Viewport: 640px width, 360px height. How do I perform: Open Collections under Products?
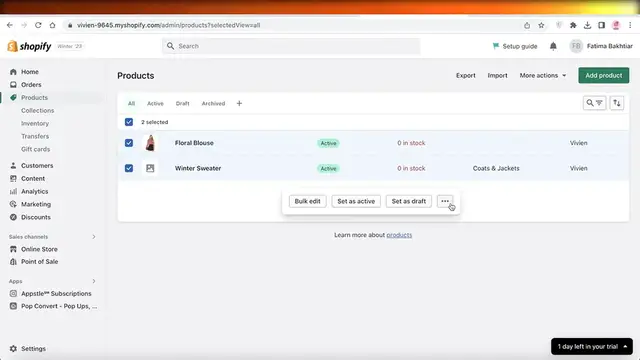click(x=38, y=111)
